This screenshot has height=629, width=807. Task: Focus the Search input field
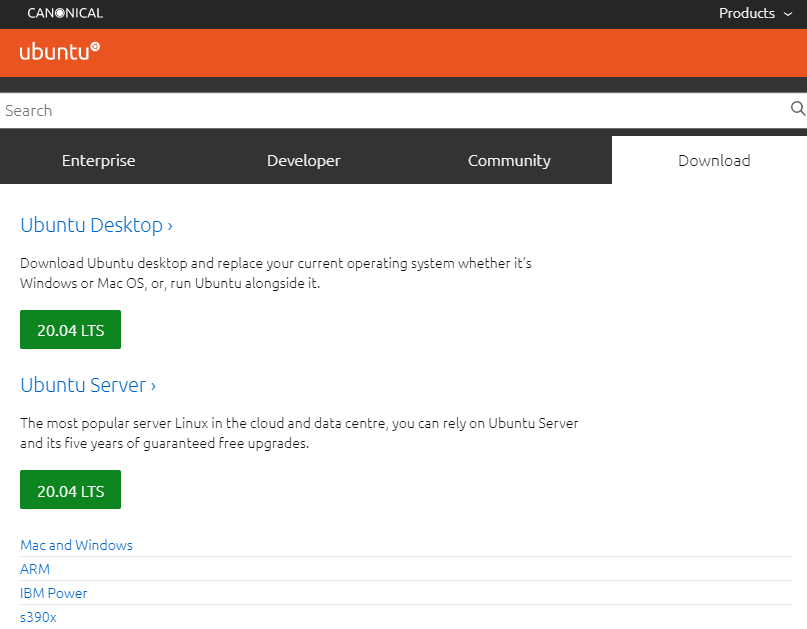click(394, 110)
